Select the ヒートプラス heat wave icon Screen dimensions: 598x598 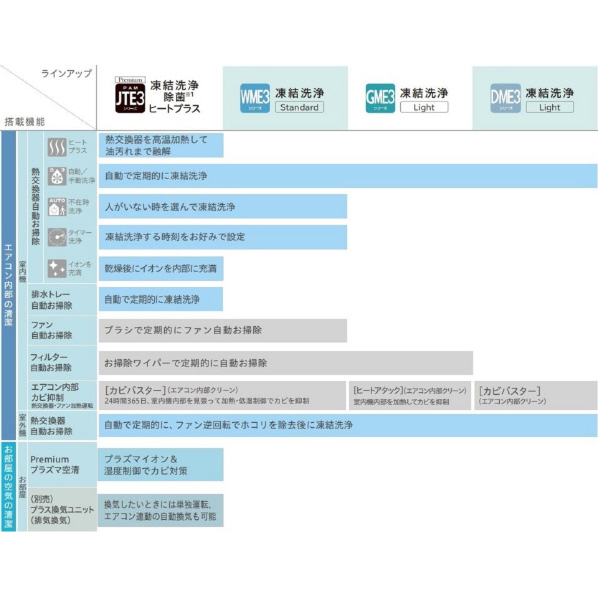(x=57, y=147)
